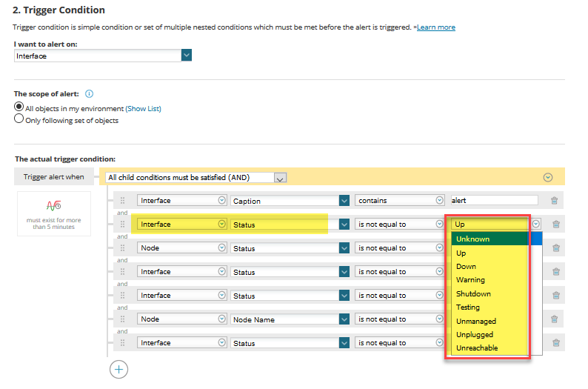The height and width of the screenshot is (389, 588).
Task: Click the drag handle of the Node Status row
Action: pyautogui.click(x=122, y=248)
